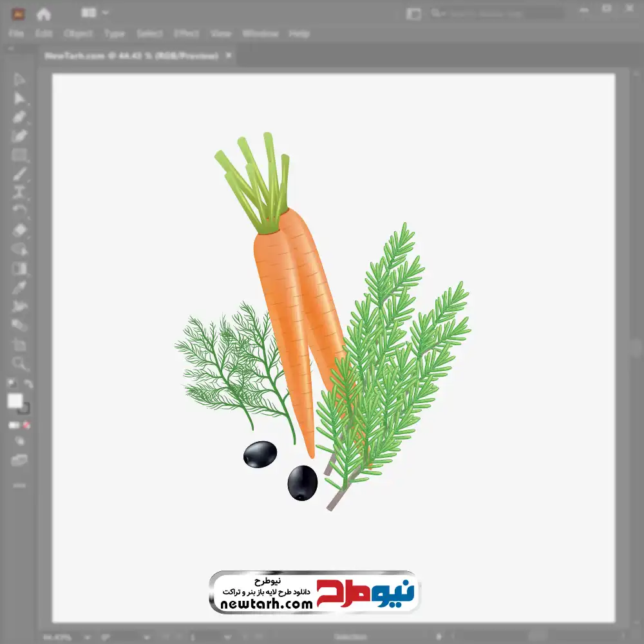Set fill to None
This screenshot has height=644, width=644.
[x=26, y=425]
